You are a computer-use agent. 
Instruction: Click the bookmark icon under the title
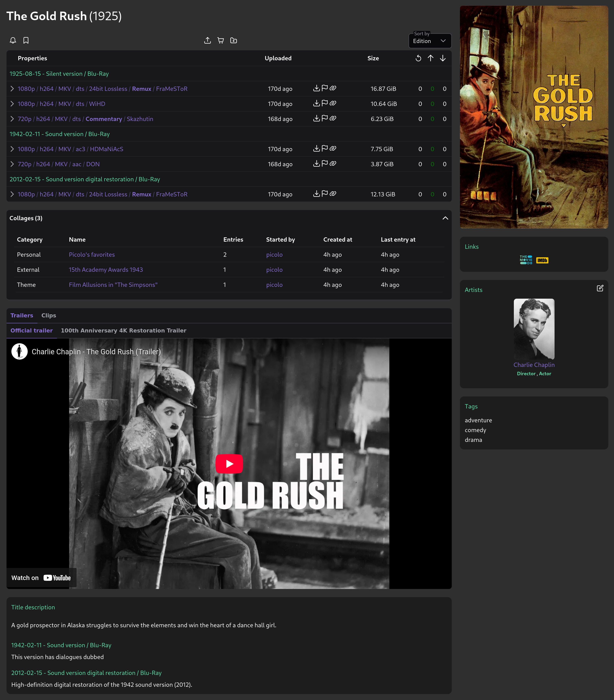tap(26, 40)
